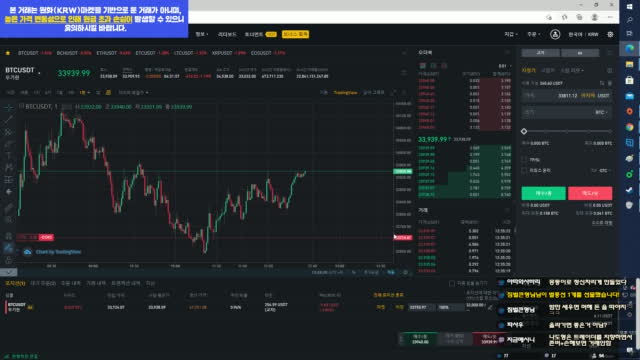Show the sell-only order book view
The width and height of the screenshot is (640, 360).
click(x=444, y=65)
